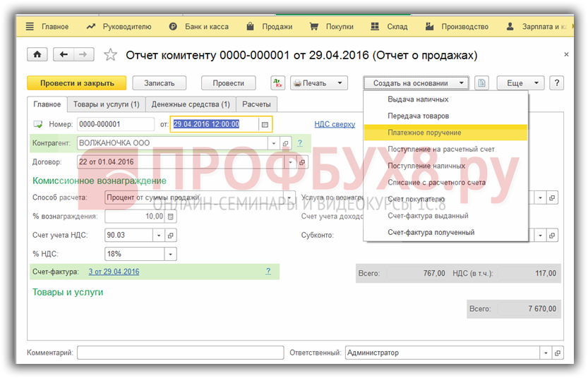Open Счет учета НДС 90.03 card icon
Viewport: 588px width, 378px height.
(171, 236)
